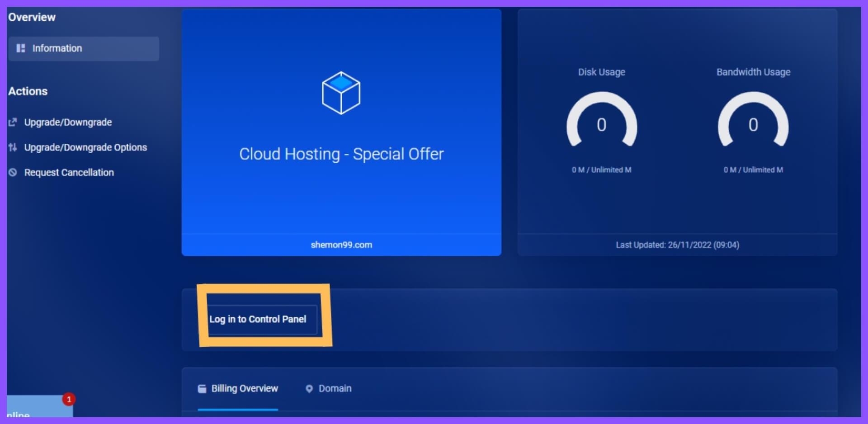Switch to the Billing Overview tab

point(245,389)
